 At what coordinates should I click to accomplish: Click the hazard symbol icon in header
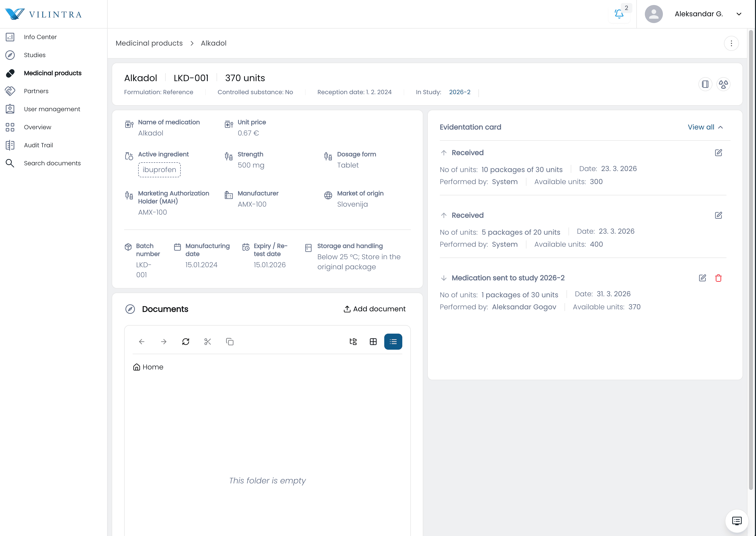(x=723, y=84)
